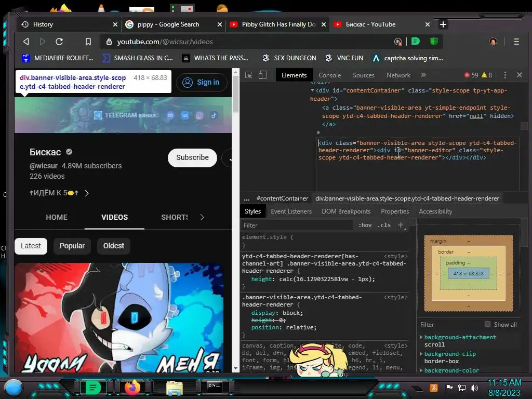
Task: Open the Properties pane
Action: click(395, 211)
